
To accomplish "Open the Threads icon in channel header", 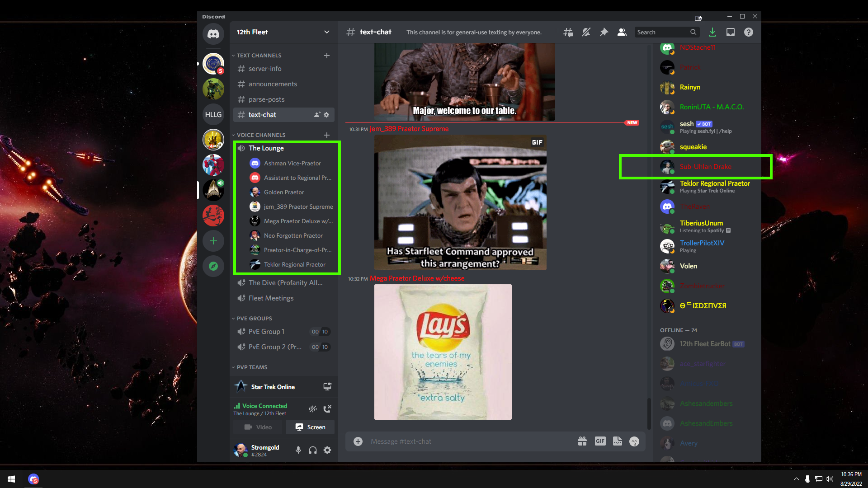I will (x=568, y=32).
